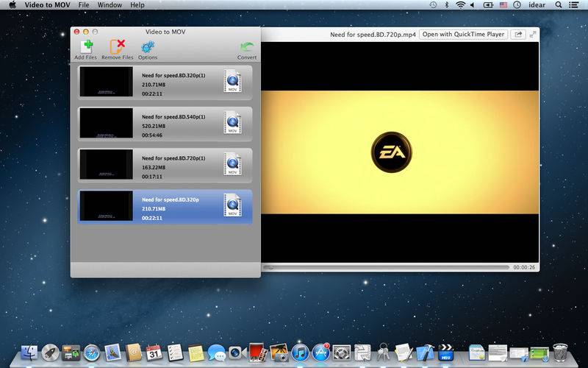Click the preview title "Need for speed.BD.720p.mp4"
This screenshot has width=588, height=368.
pos(373,35)
